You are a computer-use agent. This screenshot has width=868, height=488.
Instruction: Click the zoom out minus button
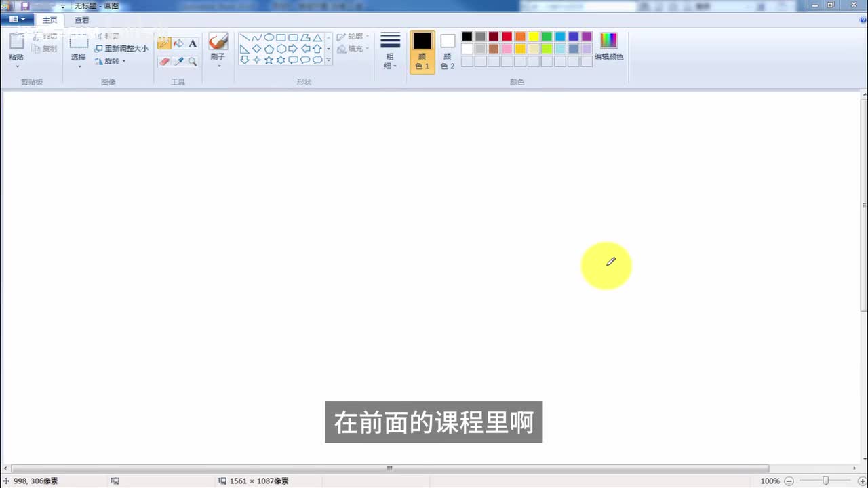tap(789, 481)
